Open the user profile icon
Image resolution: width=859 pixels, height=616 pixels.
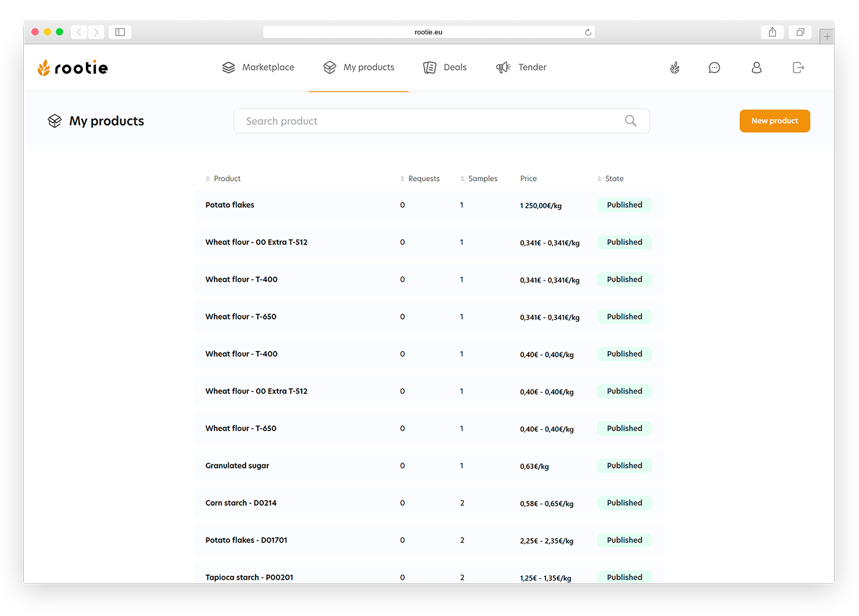click(756, 68)
